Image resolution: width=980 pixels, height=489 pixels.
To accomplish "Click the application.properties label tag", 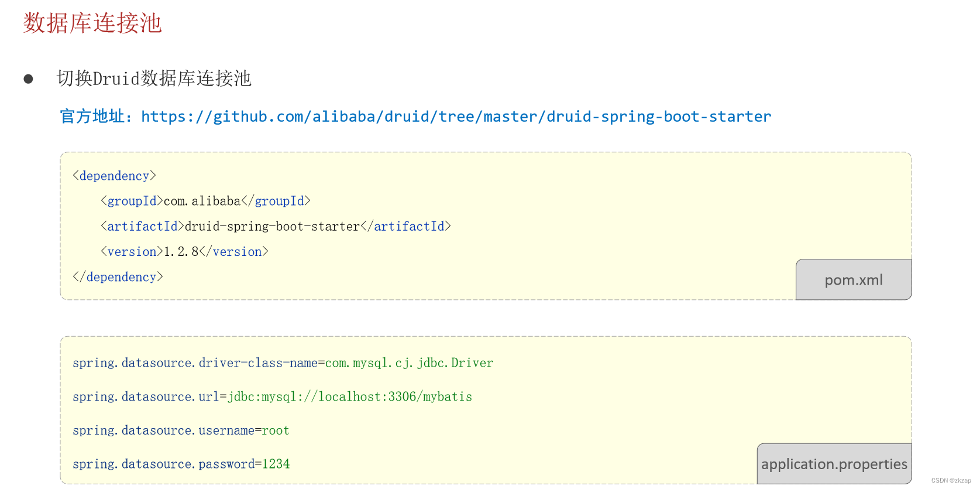I will (834, 464).
